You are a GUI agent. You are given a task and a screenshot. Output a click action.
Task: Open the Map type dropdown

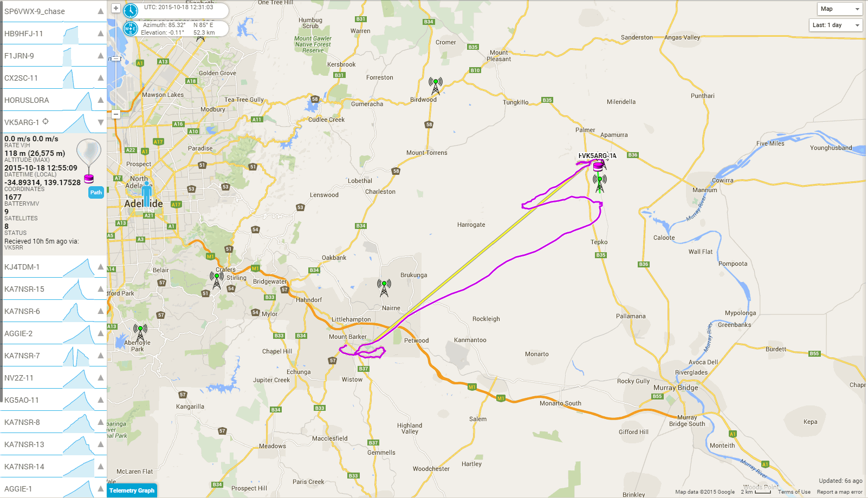point(840,9)
